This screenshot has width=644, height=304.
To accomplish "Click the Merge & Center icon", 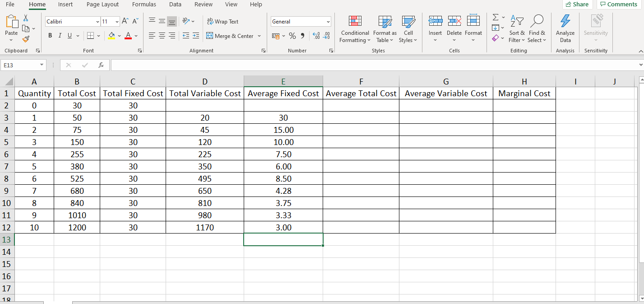I will [230, 36].
